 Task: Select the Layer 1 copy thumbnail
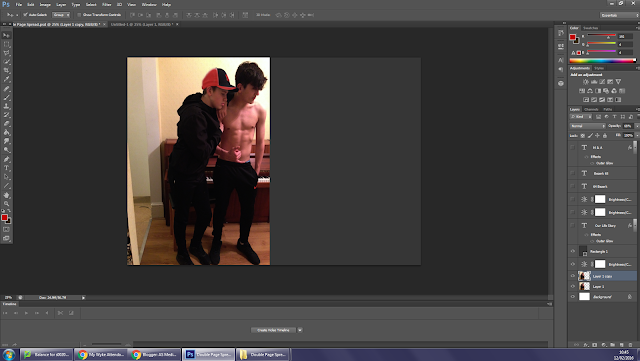(x=584, y=276)
